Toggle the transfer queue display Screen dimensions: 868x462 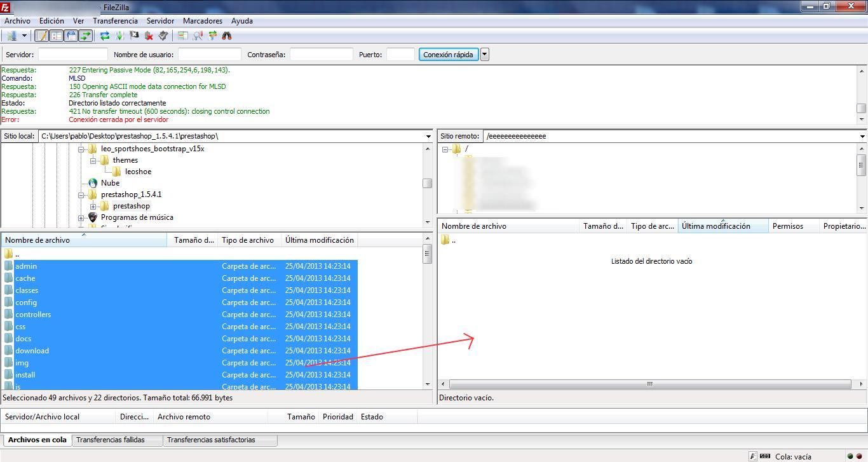click(85, 36)
